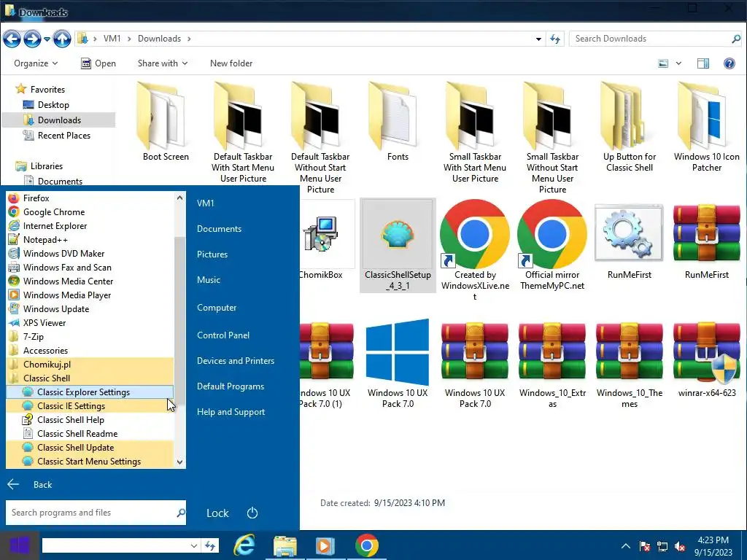Collapse the Classic Shell program folder

(90, 378)
